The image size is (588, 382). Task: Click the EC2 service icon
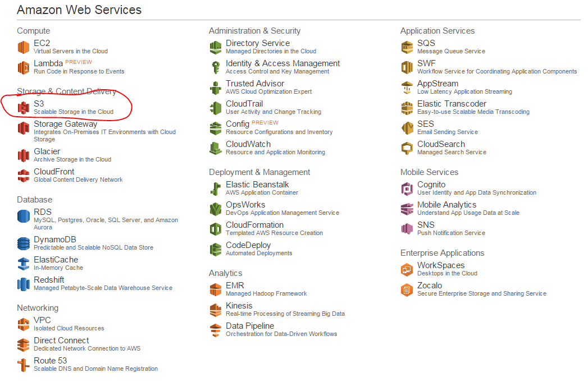pos(23,47)
